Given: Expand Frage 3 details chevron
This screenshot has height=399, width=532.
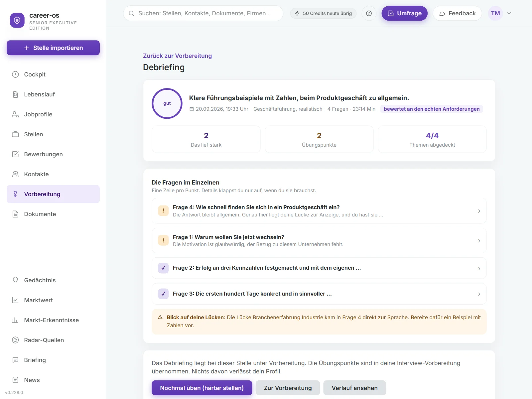Looking at the screenshot, I should pos(479,294).
